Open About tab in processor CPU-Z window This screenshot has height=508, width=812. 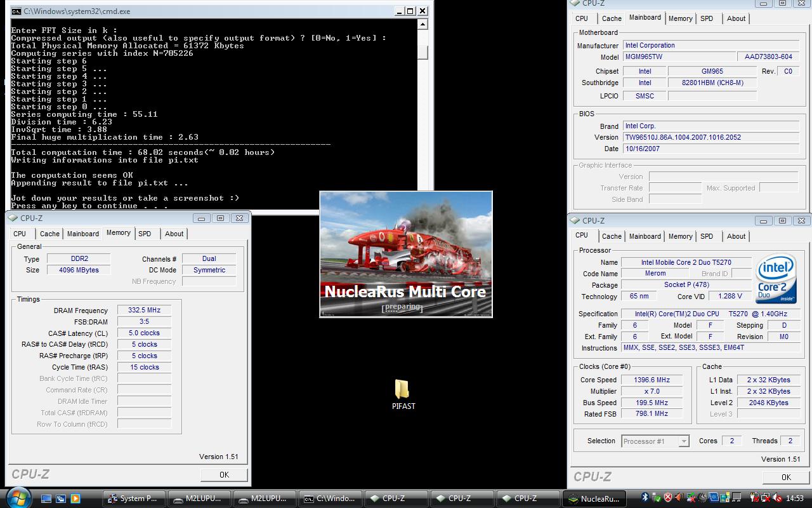pos(736,236)
